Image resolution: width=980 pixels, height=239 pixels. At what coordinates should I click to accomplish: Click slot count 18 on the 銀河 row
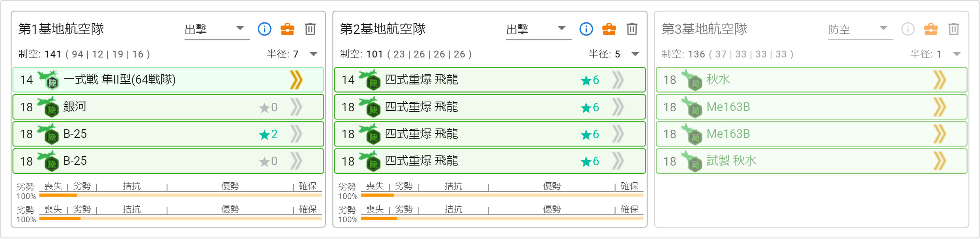click(x=26, y=107)
